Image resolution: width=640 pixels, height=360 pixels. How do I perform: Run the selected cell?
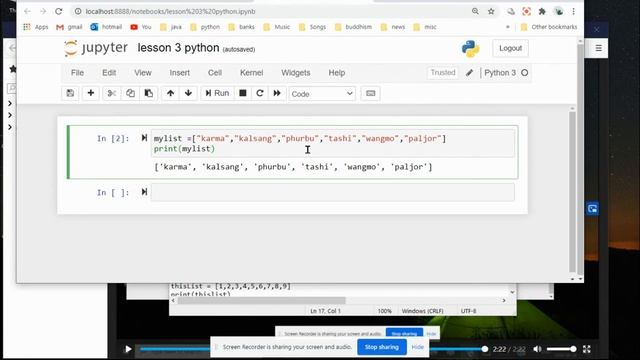[217, 93]
